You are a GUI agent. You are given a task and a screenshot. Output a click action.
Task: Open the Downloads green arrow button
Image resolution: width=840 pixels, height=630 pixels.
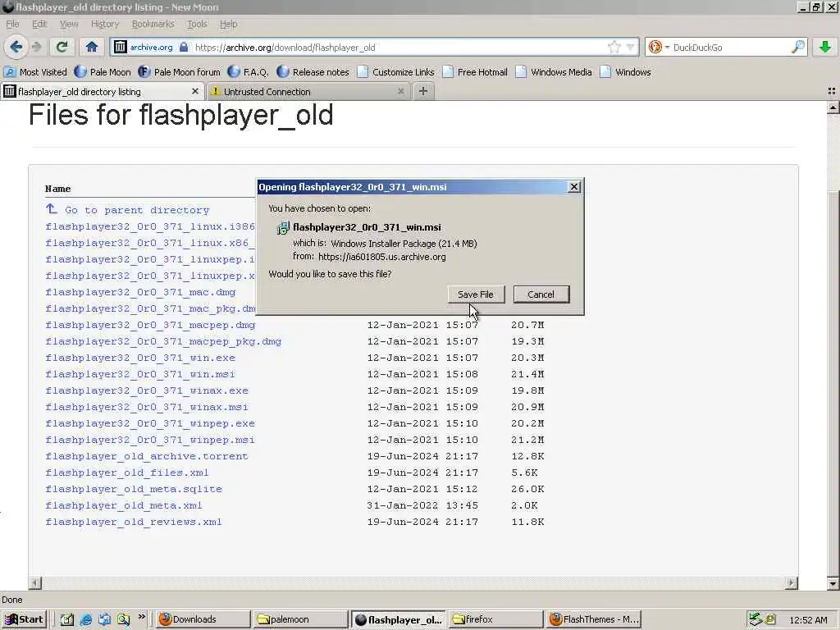(x=825, y=47)
